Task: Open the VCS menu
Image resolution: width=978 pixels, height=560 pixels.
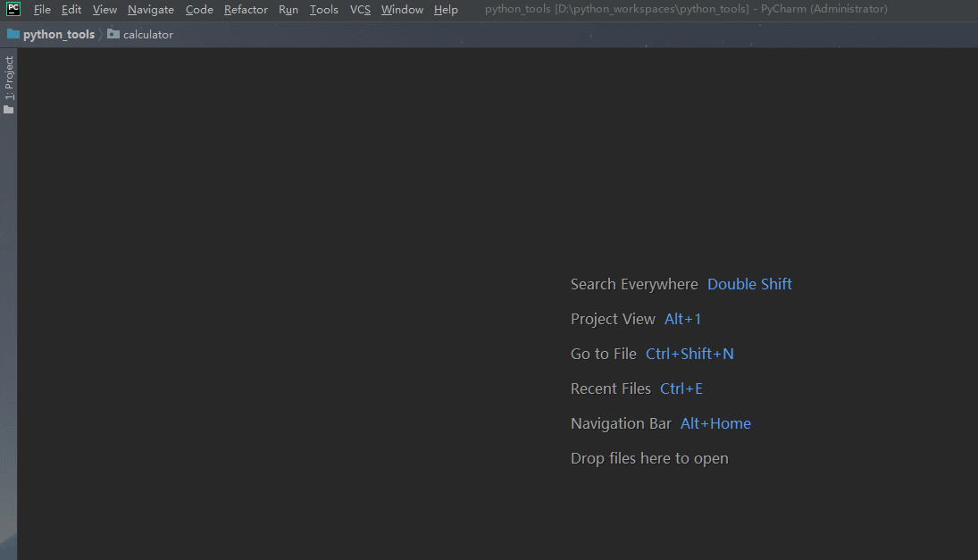Action: point(360,9)
